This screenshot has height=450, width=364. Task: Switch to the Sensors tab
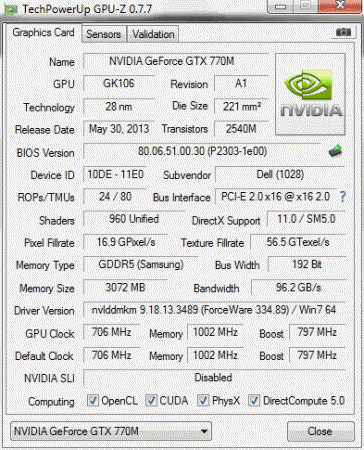point(104,34)
